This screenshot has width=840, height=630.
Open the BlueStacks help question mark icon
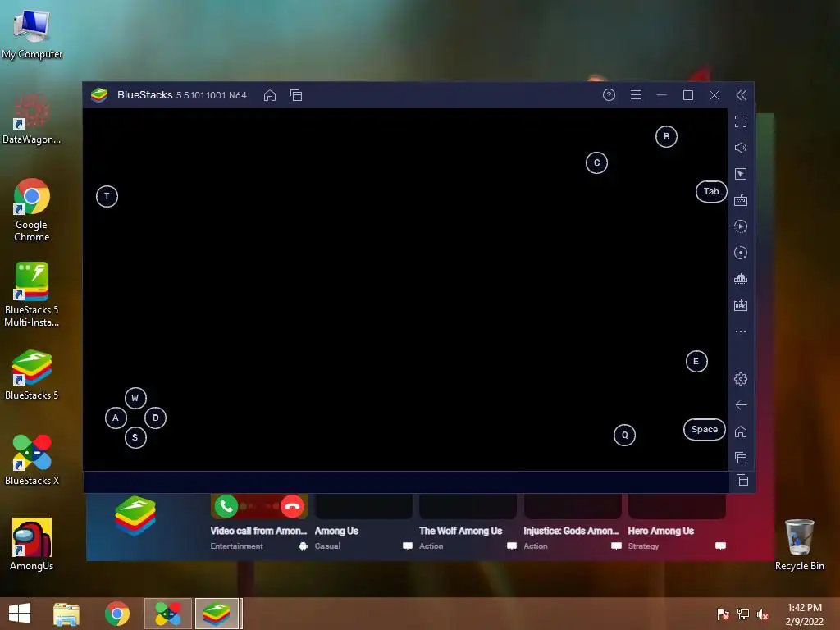(609, 95)
